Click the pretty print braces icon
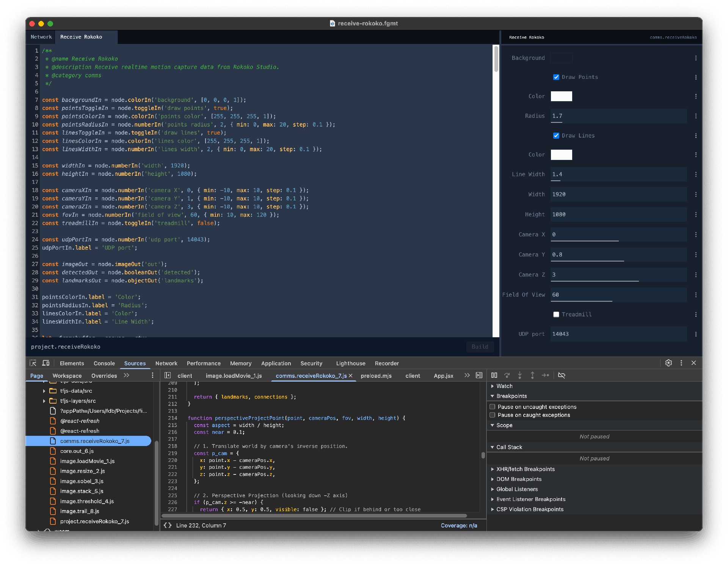 168,525
